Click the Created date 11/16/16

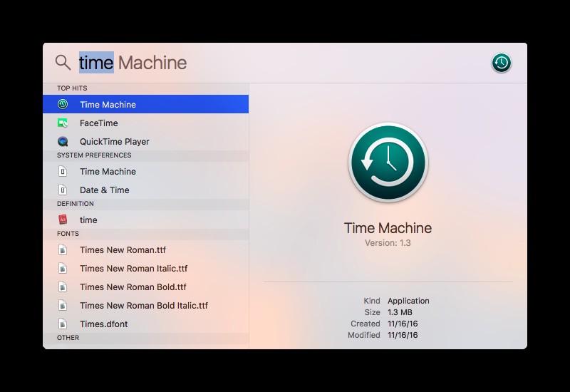point(403,324)
